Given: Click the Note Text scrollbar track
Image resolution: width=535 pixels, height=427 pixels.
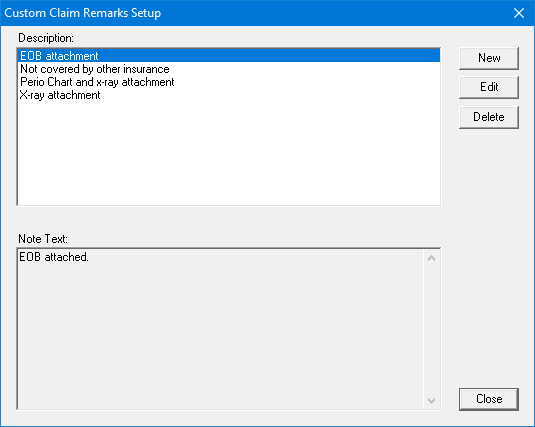Looking at the screenshot, I should 431,329.
